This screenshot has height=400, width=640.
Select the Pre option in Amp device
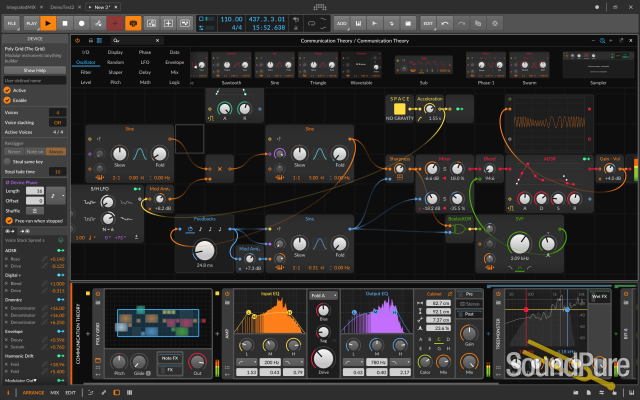[x=468, y=294]
